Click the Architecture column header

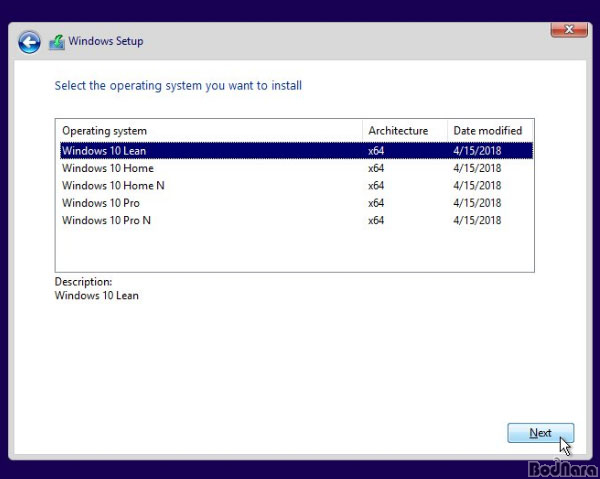tap(398, 131)
